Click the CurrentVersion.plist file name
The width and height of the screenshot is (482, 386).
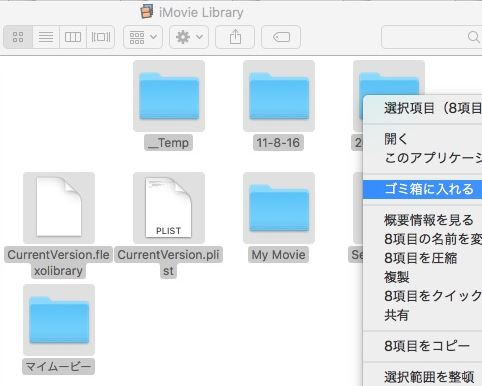pos(169,263)
